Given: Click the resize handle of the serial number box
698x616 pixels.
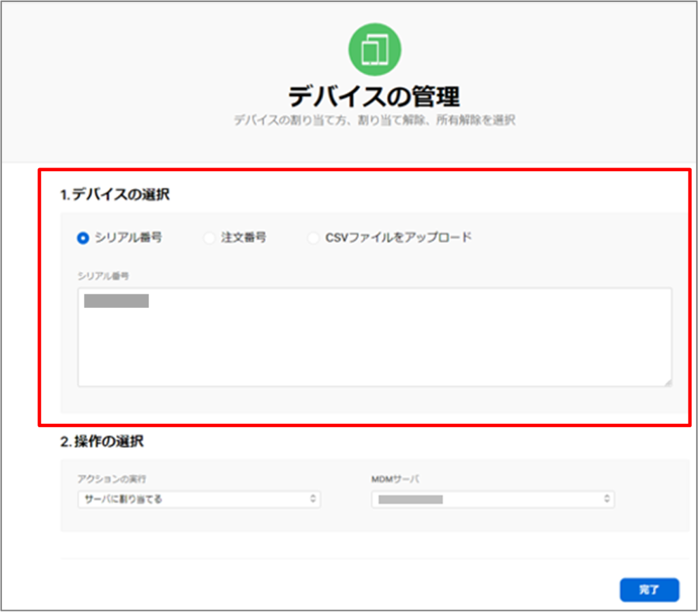Looking at the screenshot, I should (667, 382).
